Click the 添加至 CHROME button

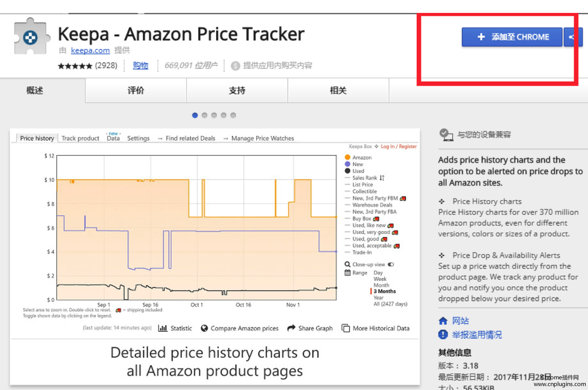pyautogui.click(x=512, y=37)
